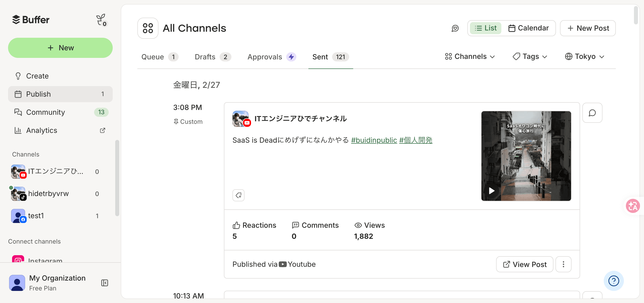Toggle the All Channels grid selector
This screenshot has height=303, width=644.
148,28
